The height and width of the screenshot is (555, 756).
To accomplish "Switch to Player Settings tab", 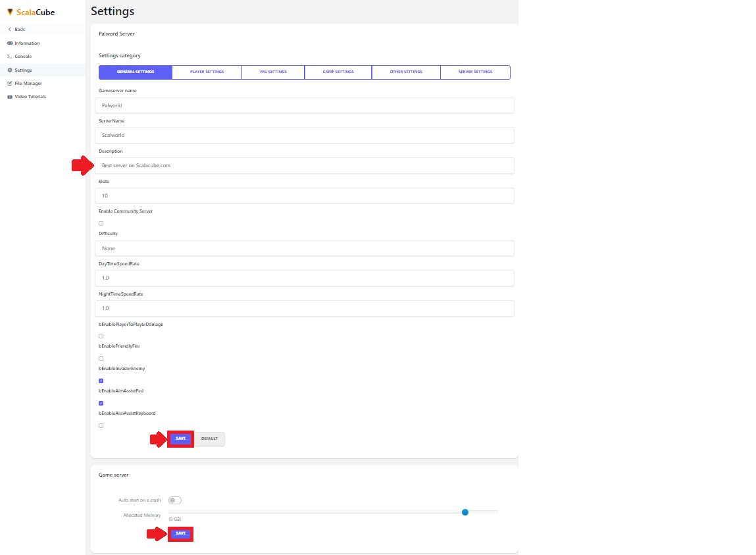I will (x=207, y=72).
